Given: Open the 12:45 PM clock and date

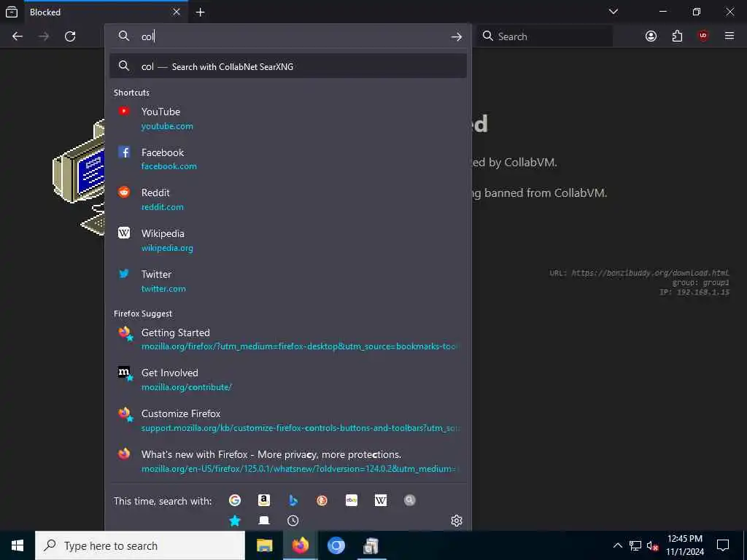Looking at the screenshot, I should (x=684, y=545).
